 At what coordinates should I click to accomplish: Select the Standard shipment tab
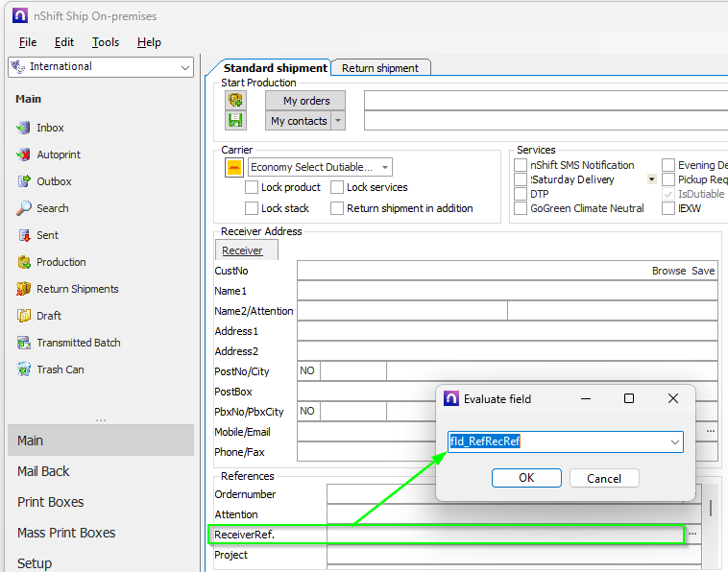pyautogui.click(x=275, y=68)
